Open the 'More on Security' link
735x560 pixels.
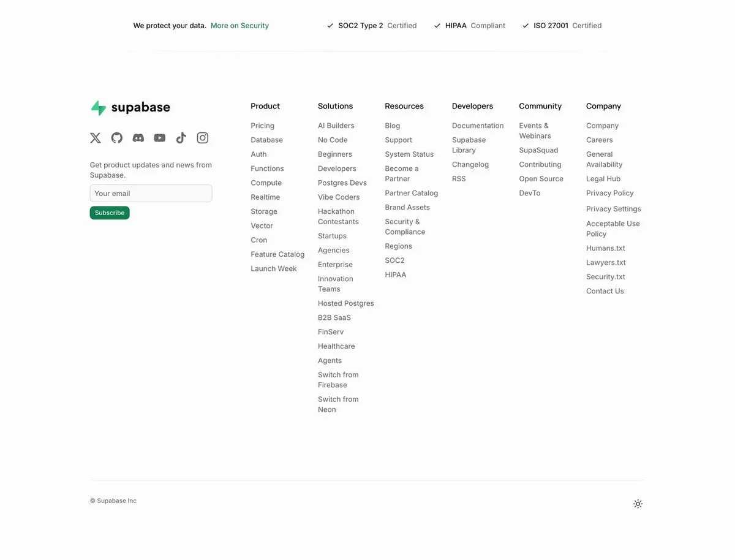[x=239, y=26]
